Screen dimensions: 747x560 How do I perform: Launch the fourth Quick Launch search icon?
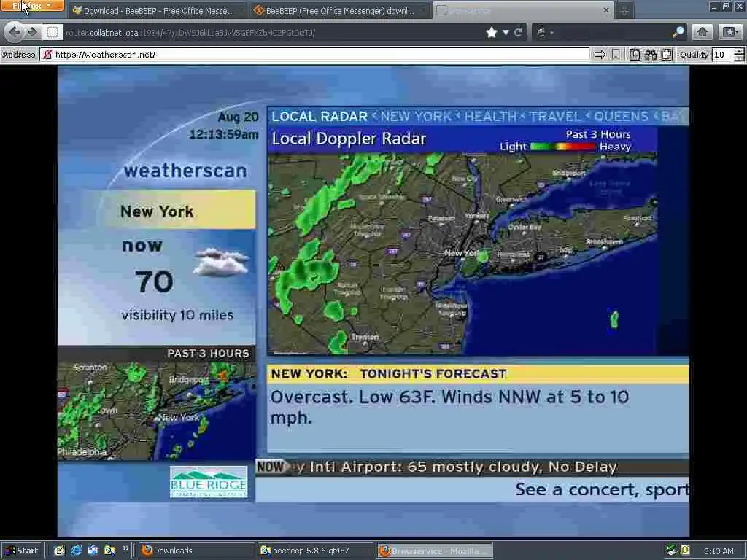(109, 551)
